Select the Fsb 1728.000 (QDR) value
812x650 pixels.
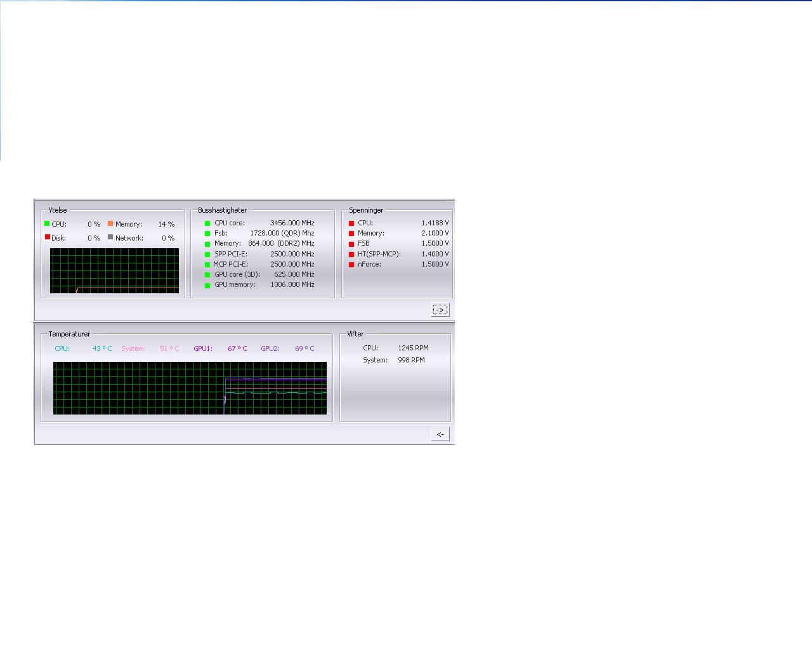click(x=282, y=233)
